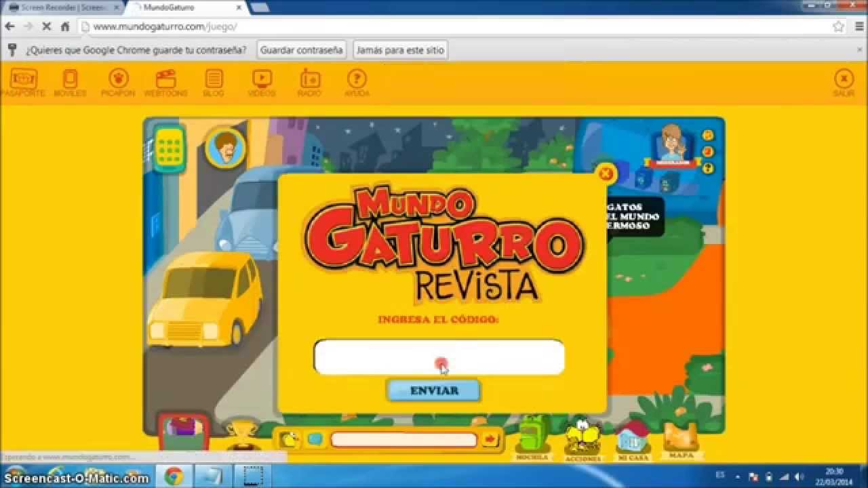Screen dimensions: 868x488
Task: Open the Acciones menu icon
Action: tap(583, 440)
